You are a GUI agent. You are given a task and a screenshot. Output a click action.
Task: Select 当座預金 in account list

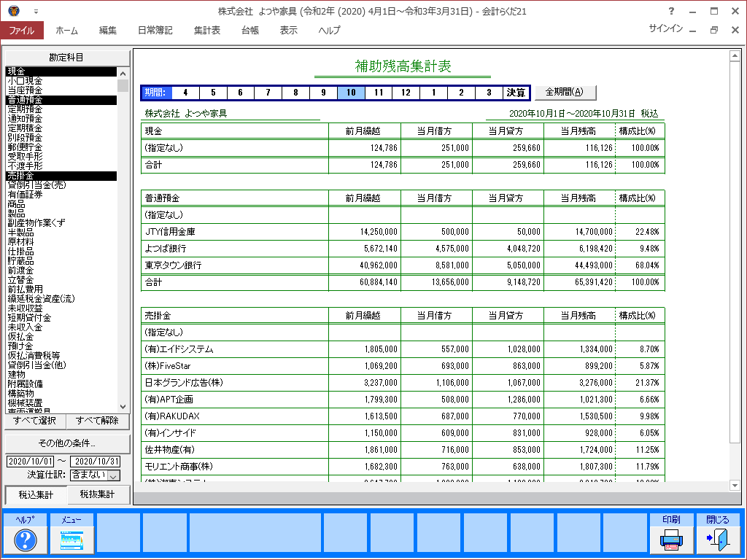pyautogui.click(x=25, y=90)
